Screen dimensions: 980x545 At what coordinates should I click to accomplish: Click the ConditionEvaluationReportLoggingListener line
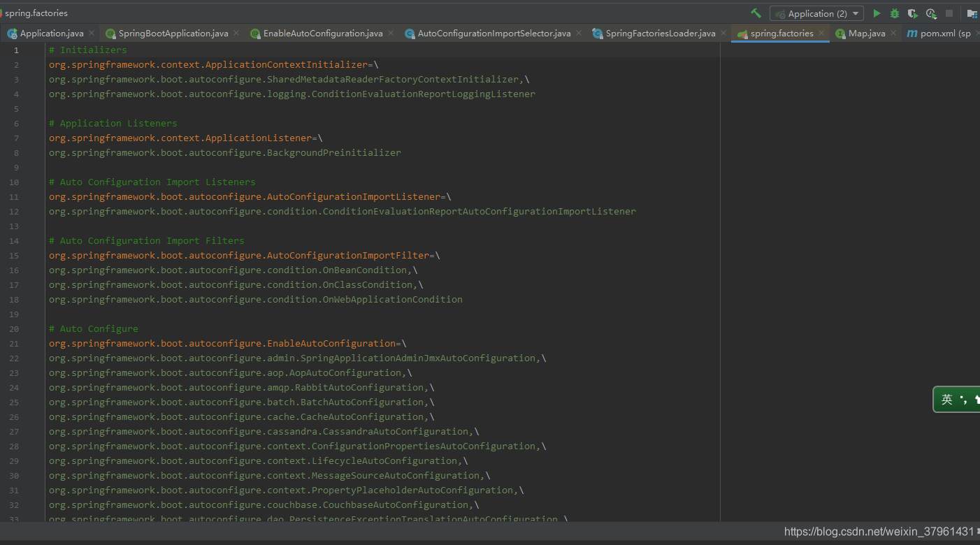tap(292, 94)
